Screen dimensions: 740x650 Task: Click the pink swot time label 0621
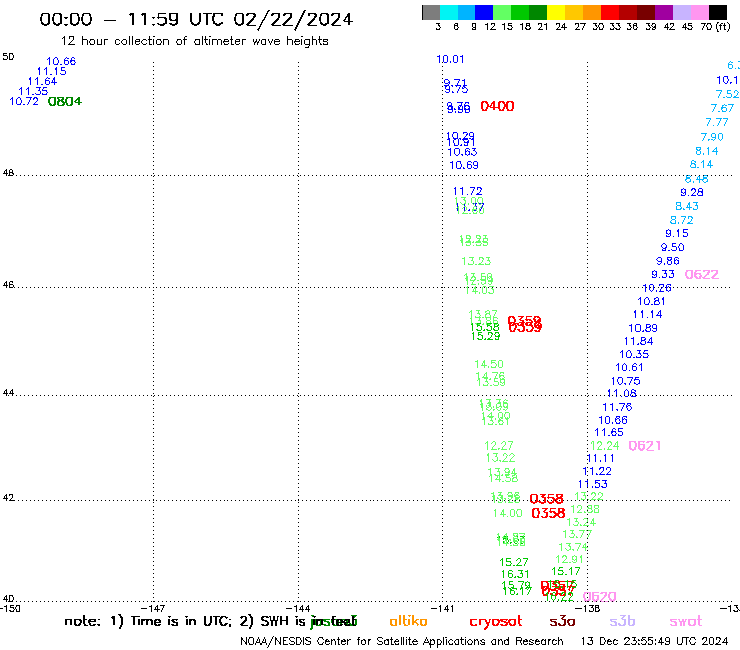click(644, 446)
